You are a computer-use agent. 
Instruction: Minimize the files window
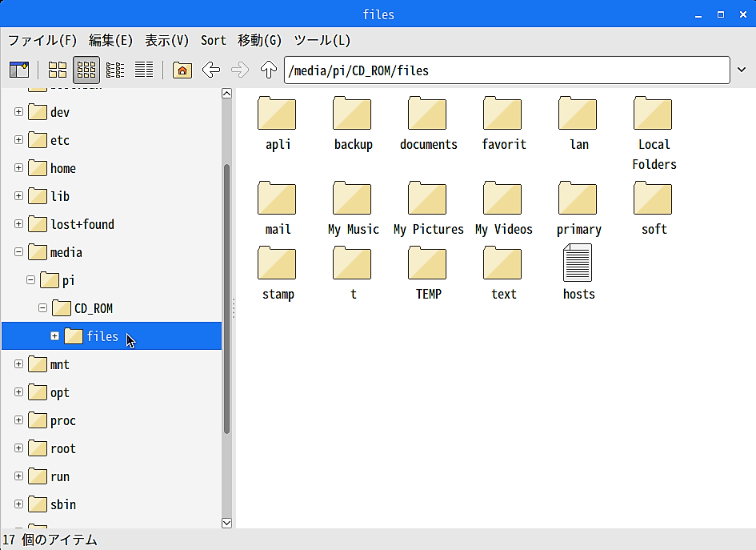pos(698,15)
